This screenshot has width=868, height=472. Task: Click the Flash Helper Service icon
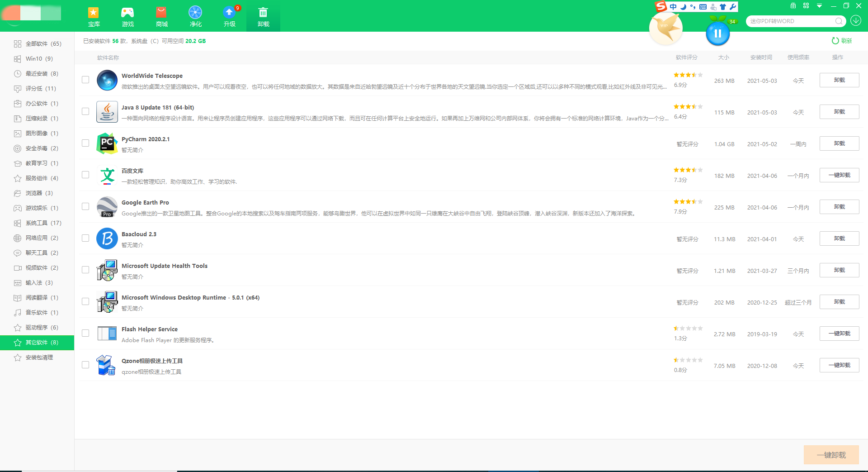pyautogui.click(x=107, y=334)
